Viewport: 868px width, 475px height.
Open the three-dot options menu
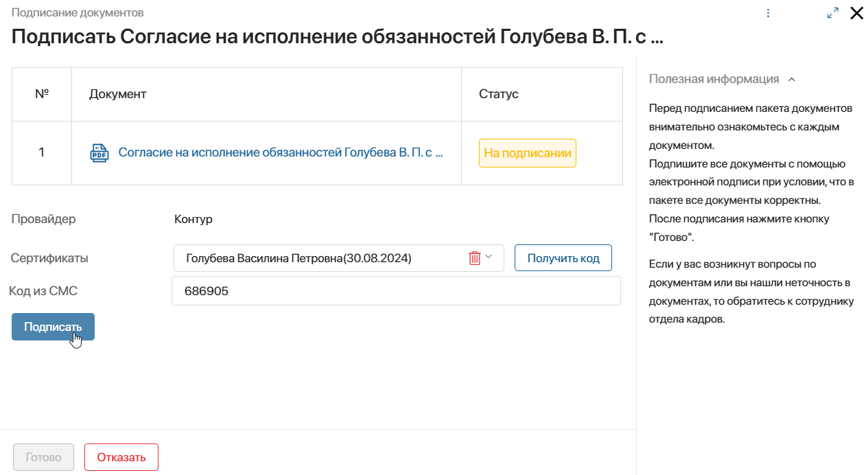tap(769, 13)
